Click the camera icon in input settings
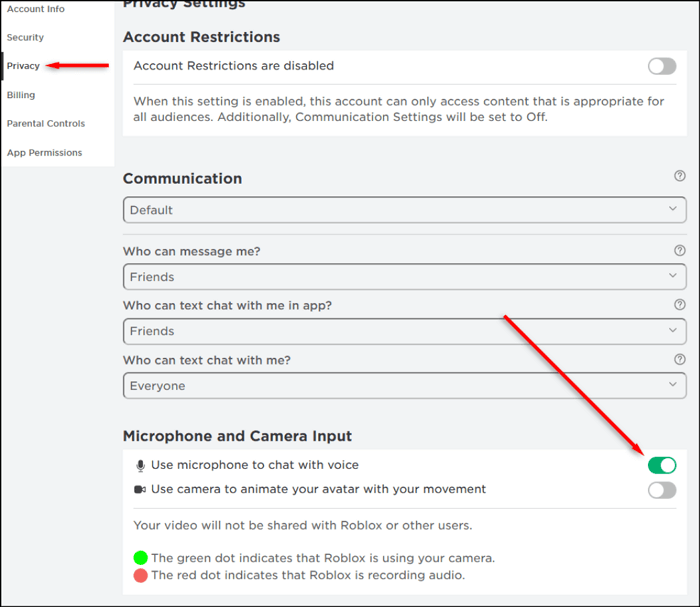 140,490
